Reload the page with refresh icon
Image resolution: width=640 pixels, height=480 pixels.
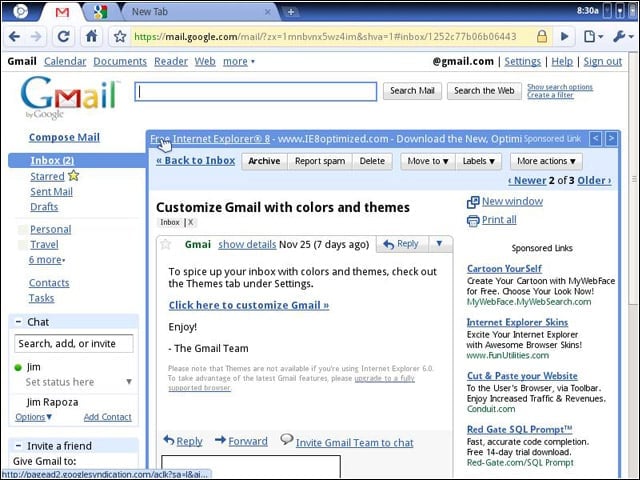coord(64,37)
